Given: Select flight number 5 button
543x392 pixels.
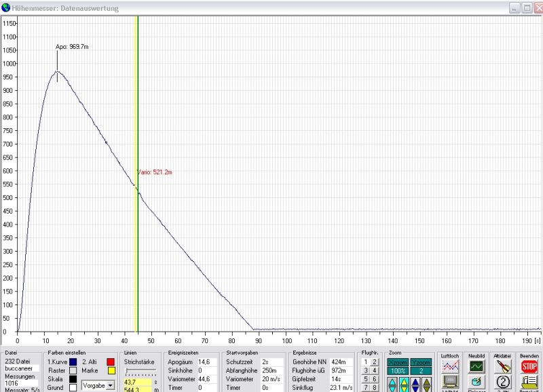Looking at the screenshot, I should coord(365,379).
